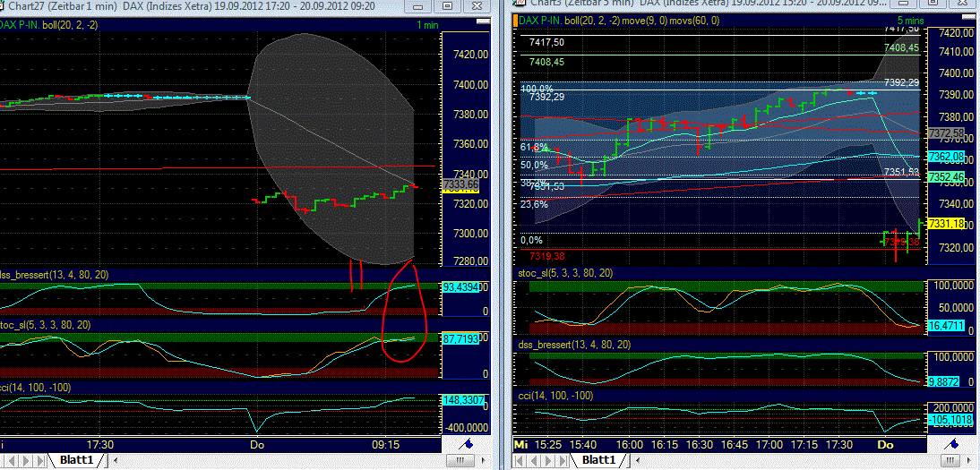Click the 61,8% Fibonacci level label

pos(535,147)
